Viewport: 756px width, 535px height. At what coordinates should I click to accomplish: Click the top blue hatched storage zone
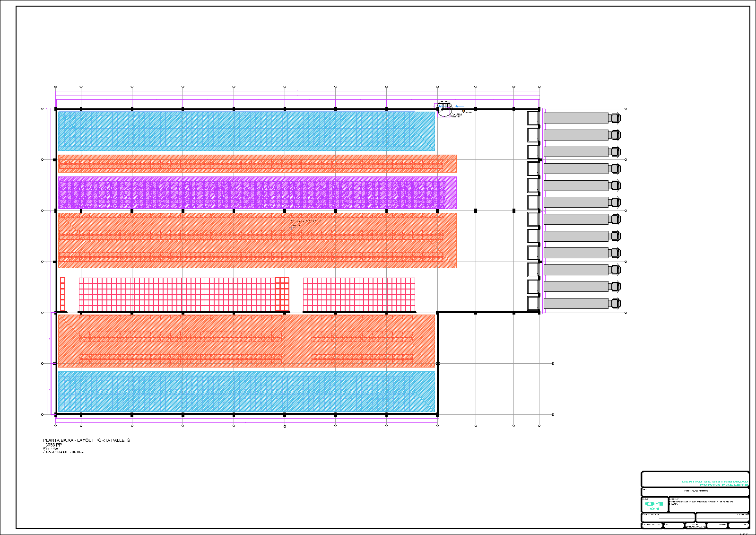pyautogui.click(x=246, y=131)
